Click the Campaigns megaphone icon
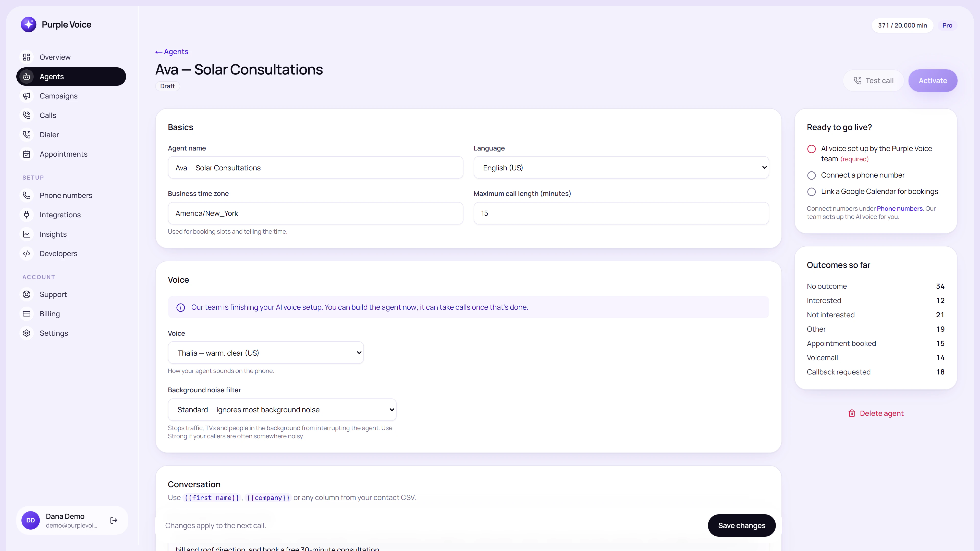The image size is (980, 551). click(27, 96)
